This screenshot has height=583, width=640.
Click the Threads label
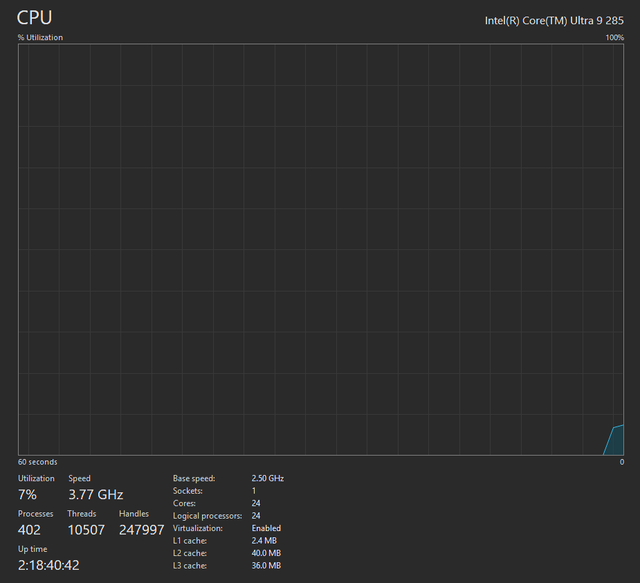point(82,514)
